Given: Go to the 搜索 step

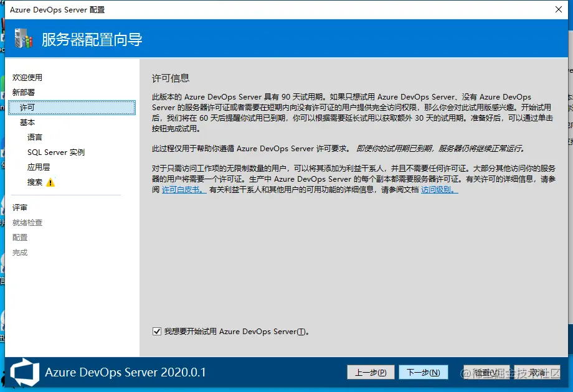Looking at the screenshot, I should (35, 182).
